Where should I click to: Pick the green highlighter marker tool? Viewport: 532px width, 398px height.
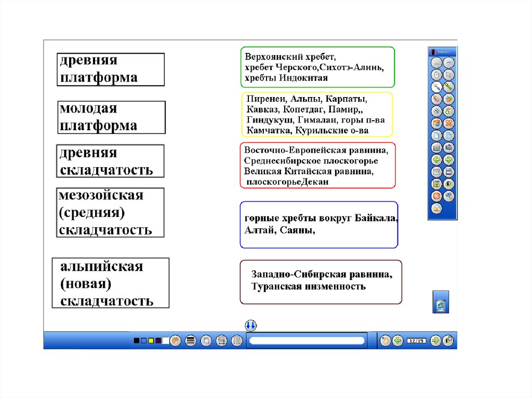(x=448, y=87)
